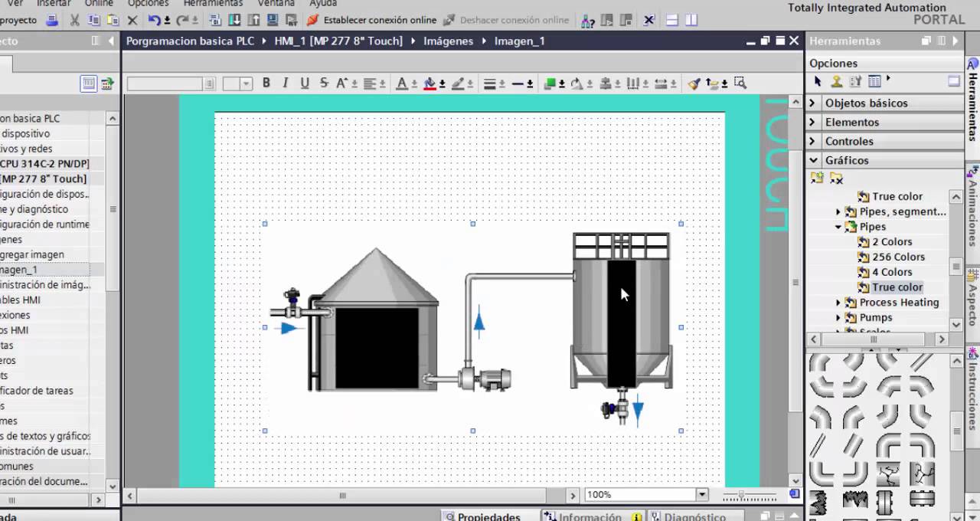The image size is (980, 521).
Task: Click the rotate object icon
Action: pyautogui.click(x=577, y=84)
